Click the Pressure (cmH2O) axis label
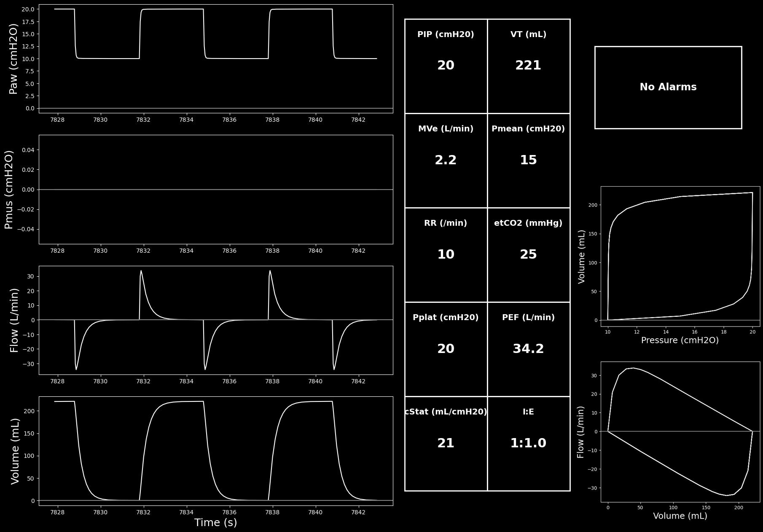763x532 pixels. (680, 340)
